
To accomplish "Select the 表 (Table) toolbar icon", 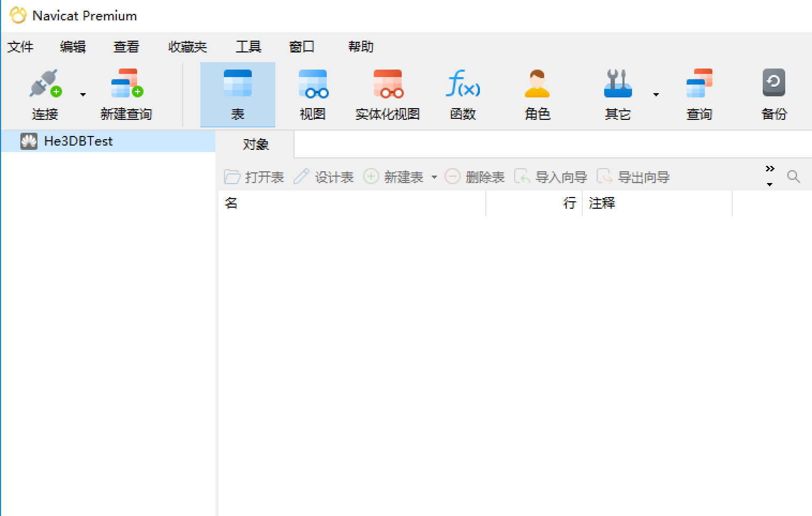I will click(x=238, y=84).
